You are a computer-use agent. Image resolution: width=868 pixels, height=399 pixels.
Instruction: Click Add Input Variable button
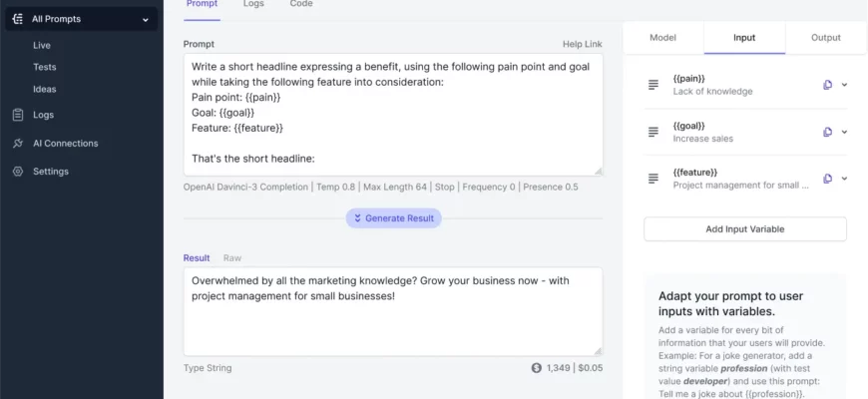coord(744,228)
